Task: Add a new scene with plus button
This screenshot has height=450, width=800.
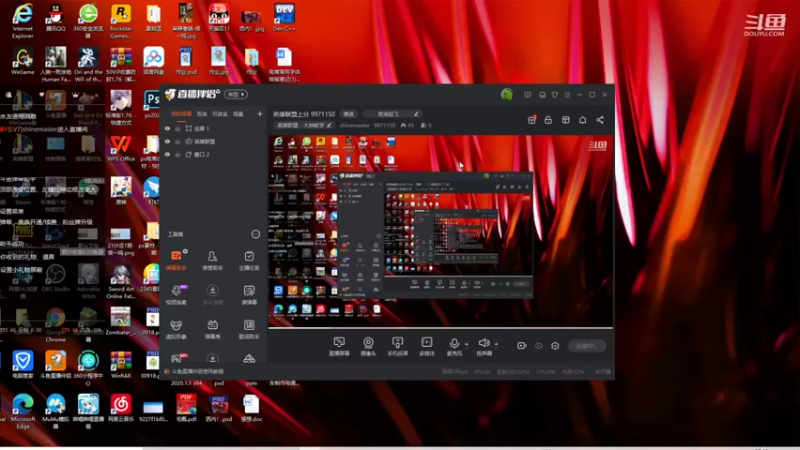Action: coord(260,114)
